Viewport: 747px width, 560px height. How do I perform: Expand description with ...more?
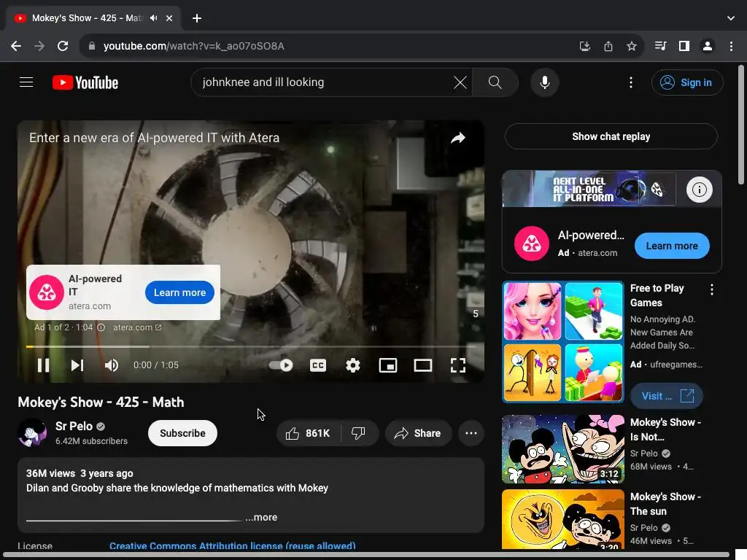[x=261, y=517]
